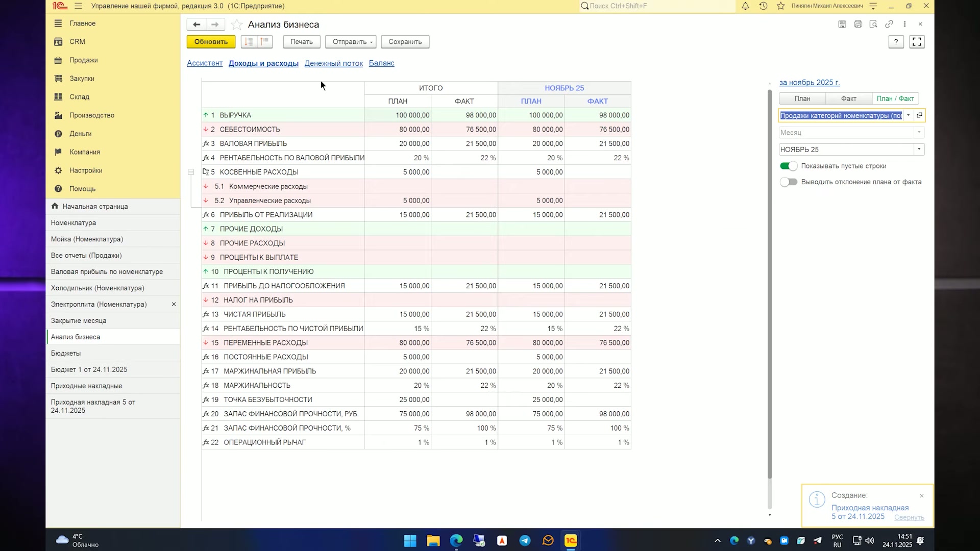Image resolution: width=980 pixels, height=551 pixels.
Task: Open more actions three-dots icon
Action: pos(904,24)
